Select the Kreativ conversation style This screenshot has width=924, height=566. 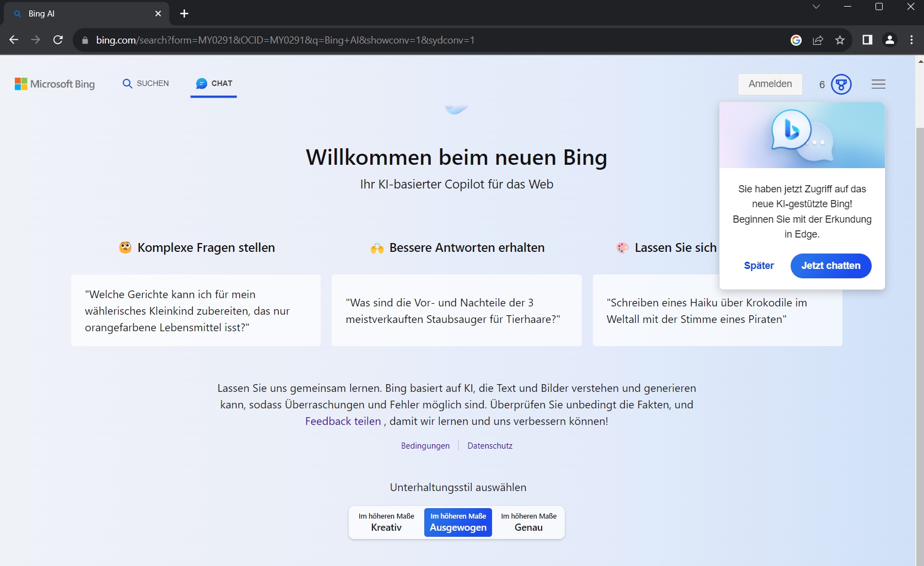pyautogui.click(x=386, y=522)
